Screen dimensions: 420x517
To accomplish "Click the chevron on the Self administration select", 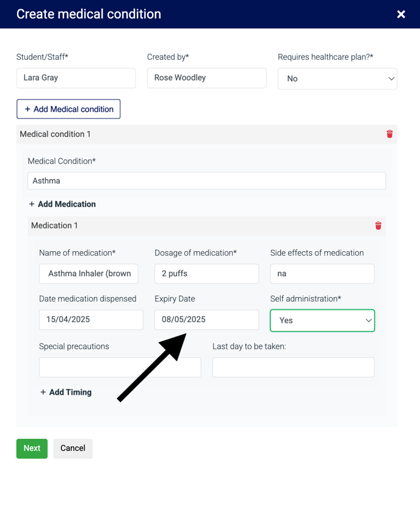I will (368, 320).
